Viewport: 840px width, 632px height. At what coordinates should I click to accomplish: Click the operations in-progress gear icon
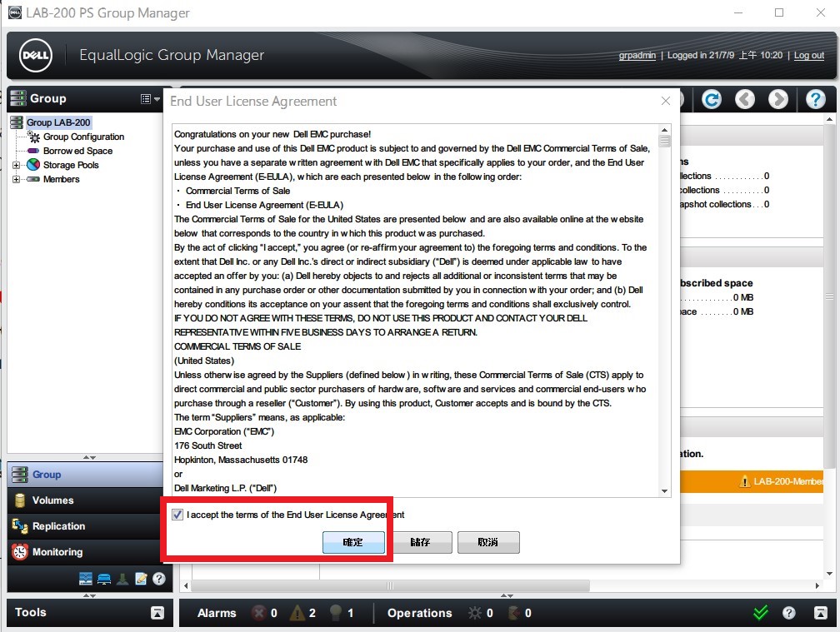click(x=475, y=613)
